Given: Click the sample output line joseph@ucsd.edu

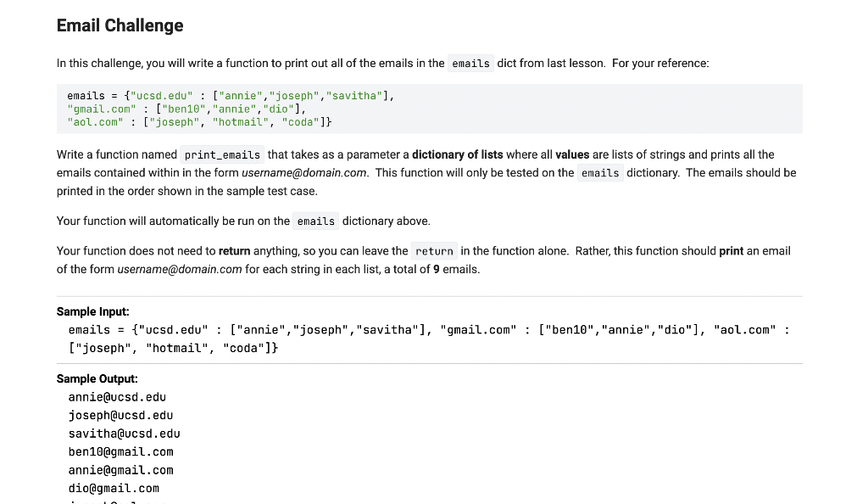Looking at the screenshot, I should [x=120, y=416].
